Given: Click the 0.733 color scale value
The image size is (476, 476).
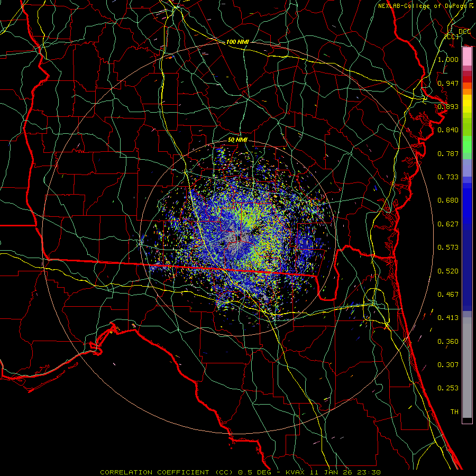Looking at the screenshot, I should coord(448,177).
